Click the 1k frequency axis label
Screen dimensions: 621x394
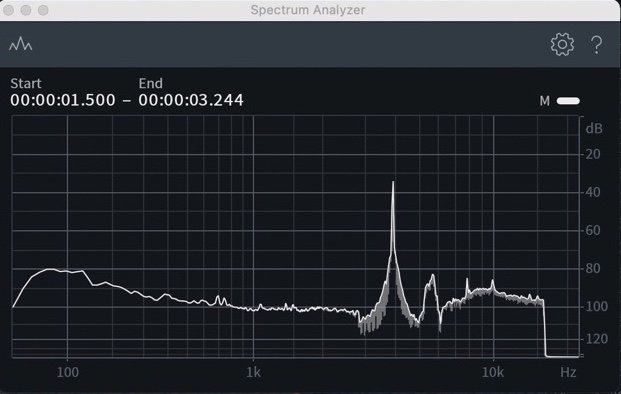pos(253,372)
